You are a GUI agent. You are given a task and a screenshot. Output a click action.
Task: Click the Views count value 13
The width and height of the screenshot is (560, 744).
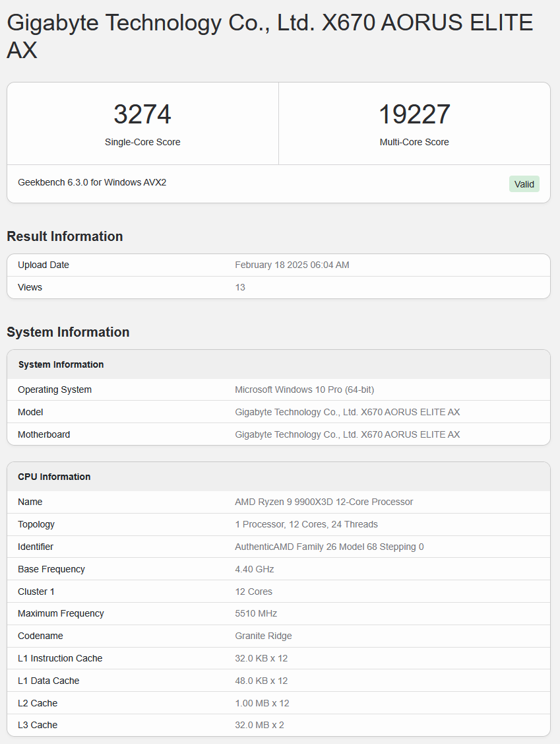240,287
